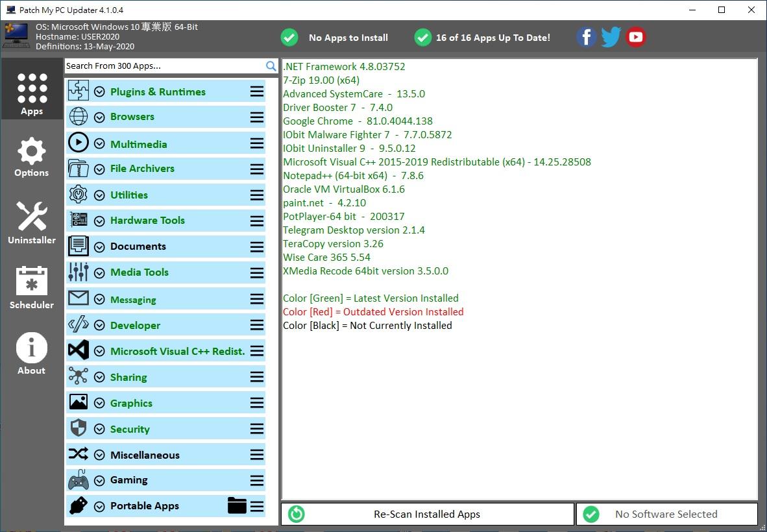Select the Telegram Desktop version 2.1.4 entry
The width and height of the screenshot is (767, 532).
354,230
